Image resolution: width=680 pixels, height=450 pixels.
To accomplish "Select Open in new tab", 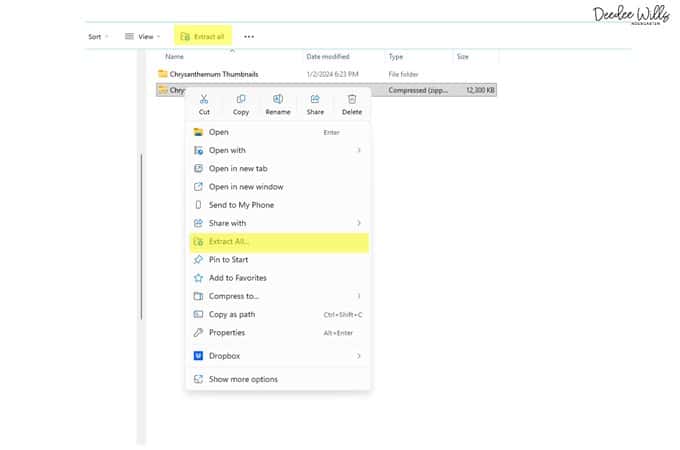I will click(279, 169).
